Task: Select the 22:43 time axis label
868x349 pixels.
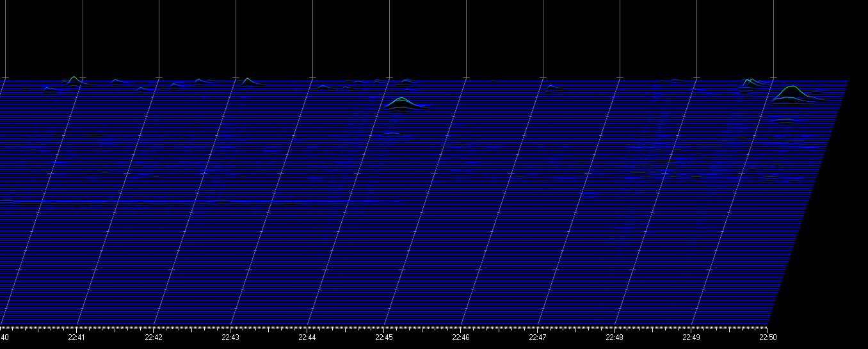Action: 230,337
